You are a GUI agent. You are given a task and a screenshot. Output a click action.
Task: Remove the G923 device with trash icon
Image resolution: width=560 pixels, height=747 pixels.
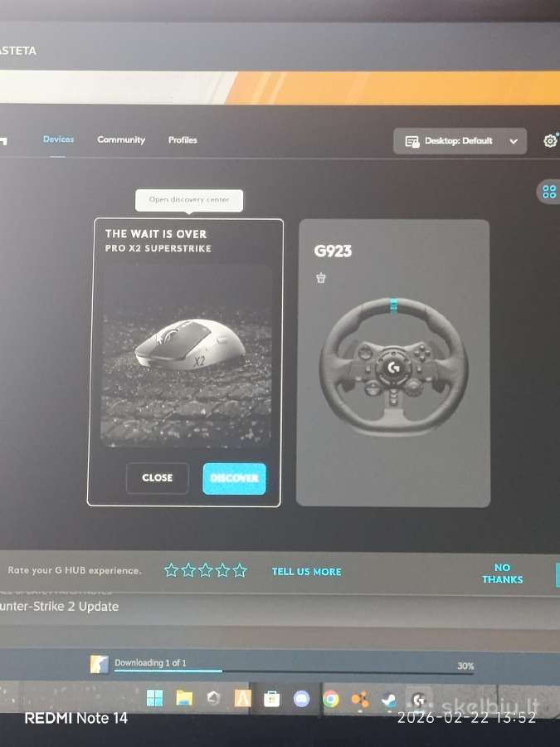321,278
